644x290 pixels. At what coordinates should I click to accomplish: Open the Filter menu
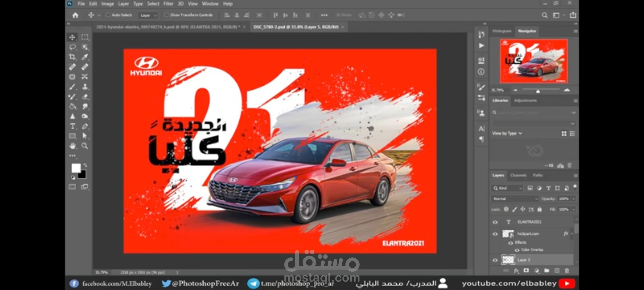tap(168, 4)
